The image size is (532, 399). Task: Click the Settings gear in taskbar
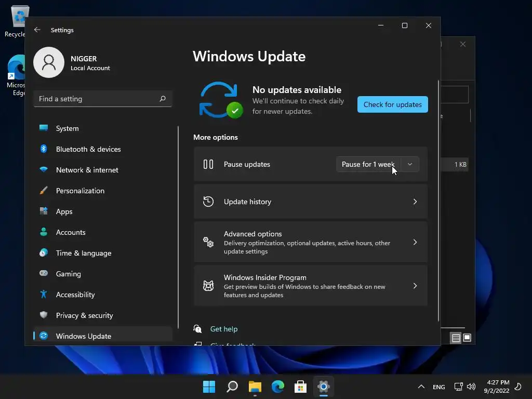[324, 387]
